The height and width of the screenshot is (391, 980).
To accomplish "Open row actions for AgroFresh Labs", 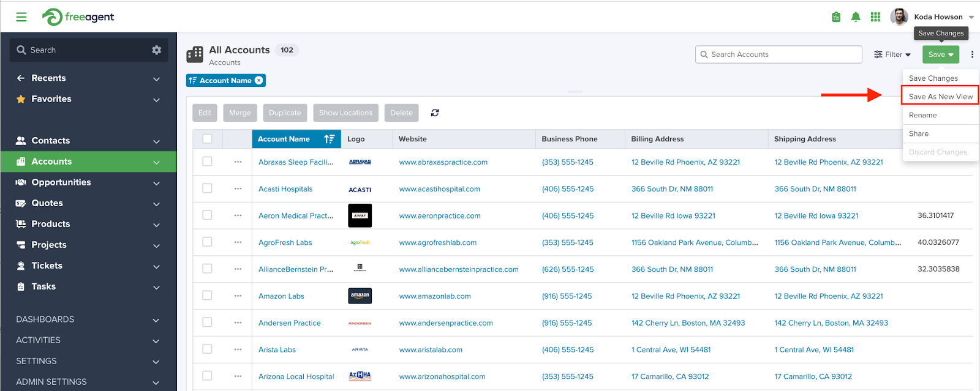I will point(238,242).
